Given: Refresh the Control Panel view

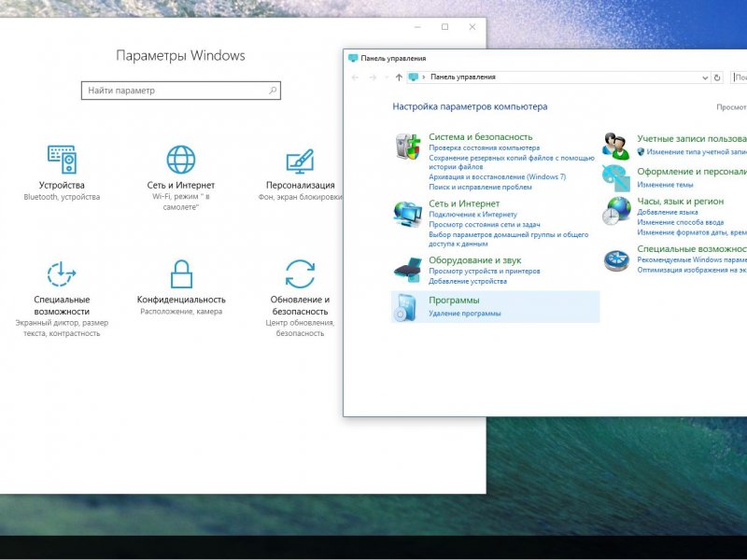Looking at the screenshot, I should coord(717,77).
